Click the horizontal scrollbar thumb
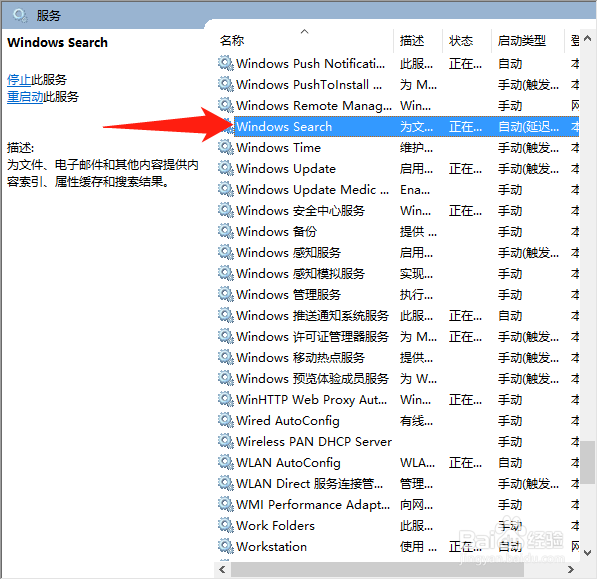 [x=377, y=569]
